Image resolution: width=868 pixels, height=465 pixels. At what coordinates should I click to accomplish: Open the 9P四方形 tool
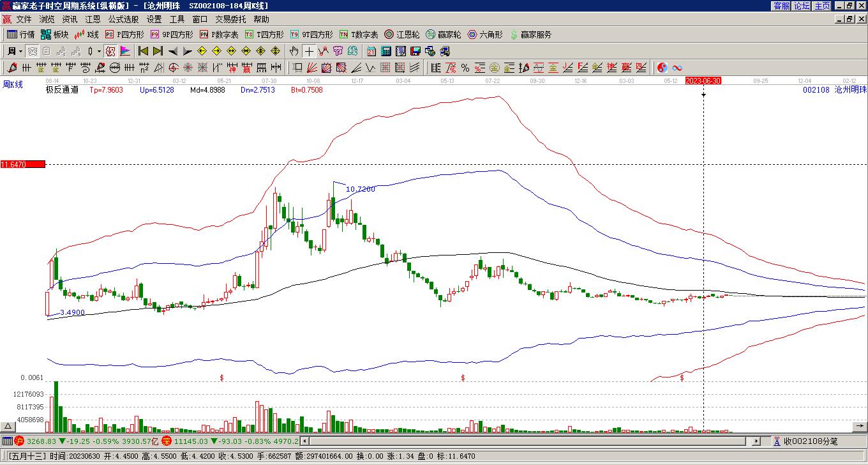click(x=172, y=34)
